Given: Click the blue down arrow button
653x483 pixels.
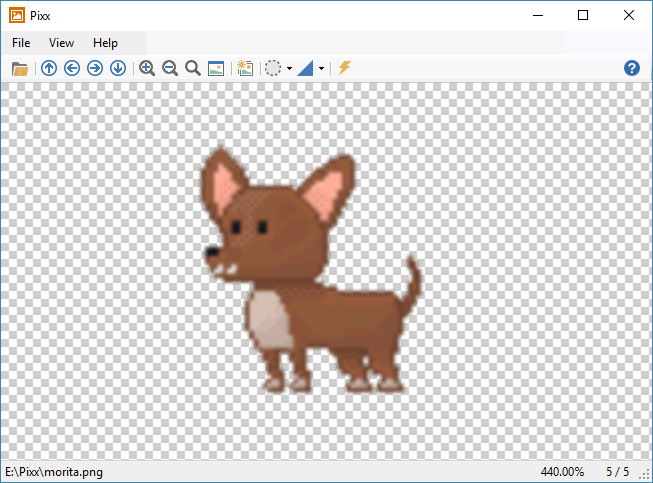Looking at the screenshot, I should click(118, 68).
